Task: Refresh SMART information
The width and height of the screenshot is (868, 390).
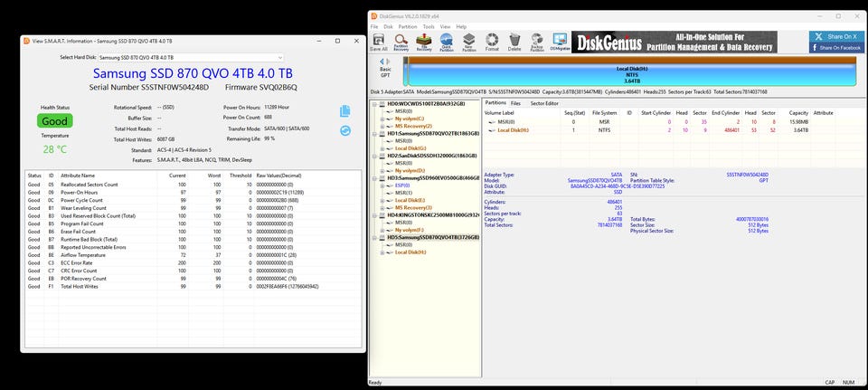Action: [x=344, y=130]
